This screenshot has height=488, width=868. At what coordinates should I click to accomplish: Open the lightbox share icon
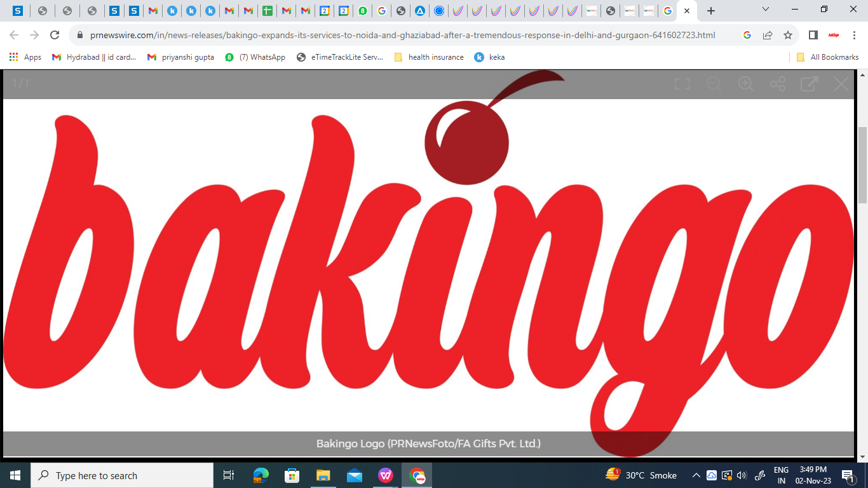tap(777, 84)
